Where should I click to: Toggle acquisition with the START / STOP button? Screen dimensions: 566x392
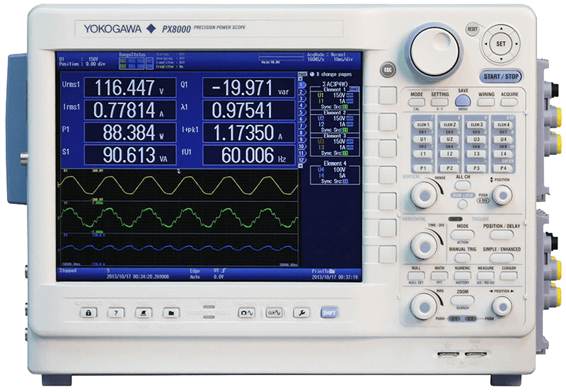[x=499, y=76]
